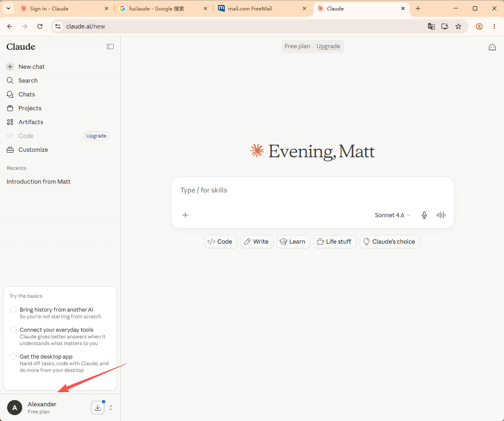Tick 'Connect your everyday tools' circle
This screenshot has height=421, width=504.
coord(13,330)
